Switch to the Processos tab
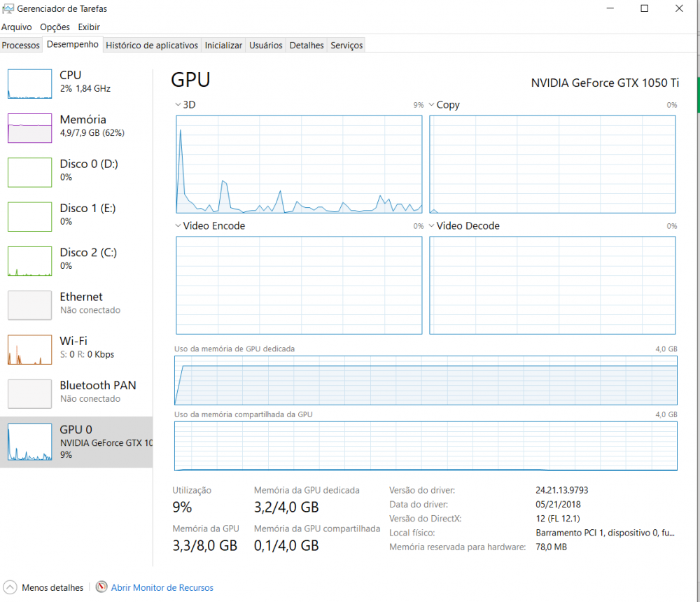Screen dimensions: 700x602 pyautogui.click(x=21, y=45)
